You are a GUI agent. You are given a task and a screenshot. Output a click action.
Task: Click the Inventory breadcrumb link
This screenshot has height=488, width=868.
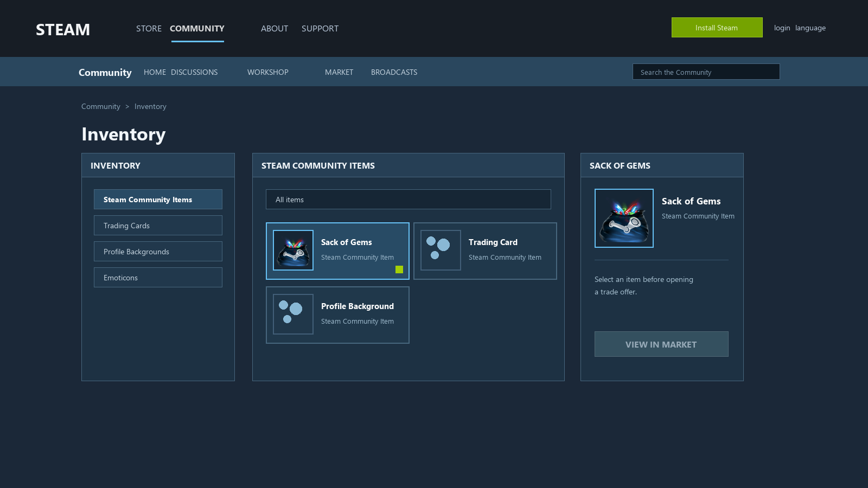coord(150,106)
